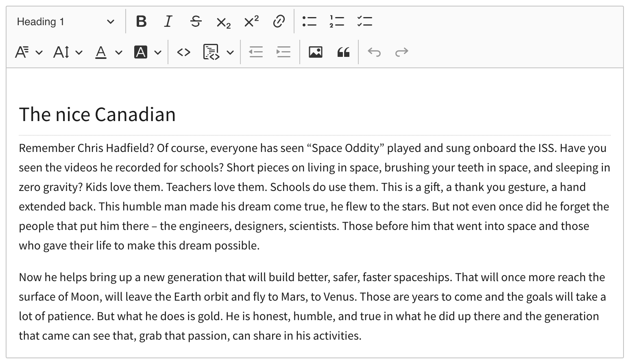628x364 pixels.
Task: Click 'But what he does is gold.'
Action: tap(159, 316)
